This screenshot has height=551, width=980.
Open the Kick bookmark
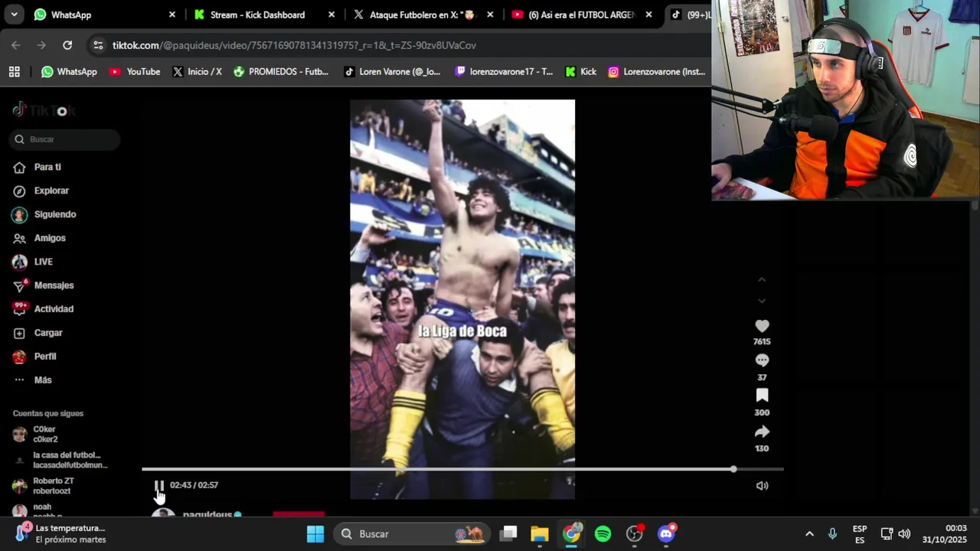click(580, 72)
